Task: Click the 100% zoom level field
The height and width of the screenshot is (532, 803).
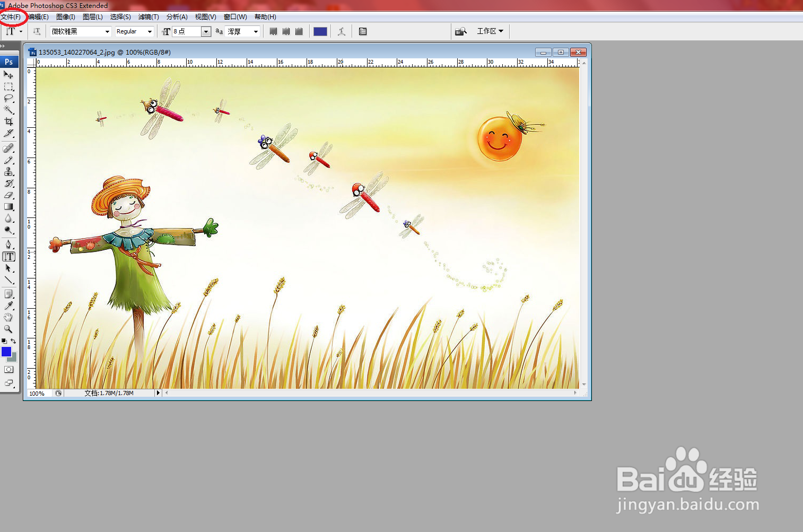Action: 39,393
